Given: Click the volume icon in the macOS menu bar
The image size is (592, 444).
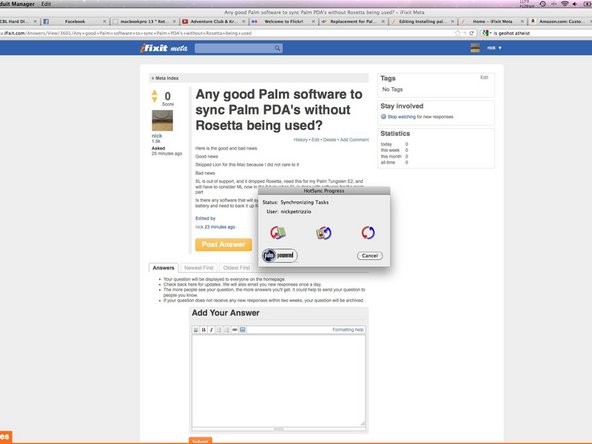Looking at the screenshot, I should [x=575, y=4].
